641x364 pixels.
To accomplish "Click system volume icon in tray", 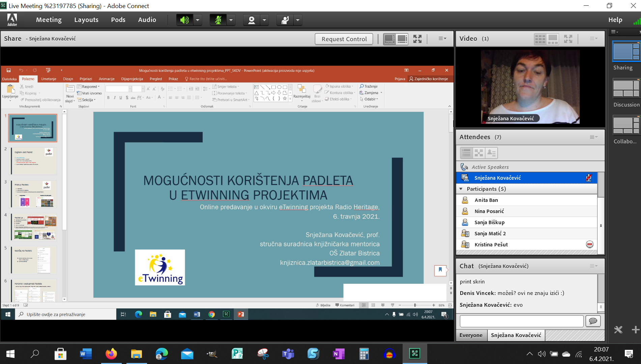I will [542, 354].
